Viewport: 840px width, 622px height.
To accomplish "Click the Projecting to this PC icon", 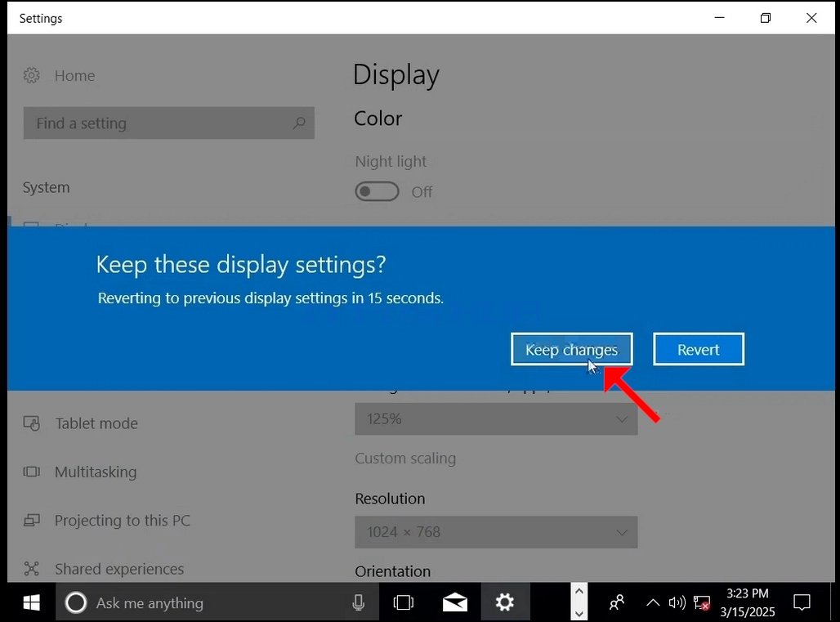I will click(32, 520).
